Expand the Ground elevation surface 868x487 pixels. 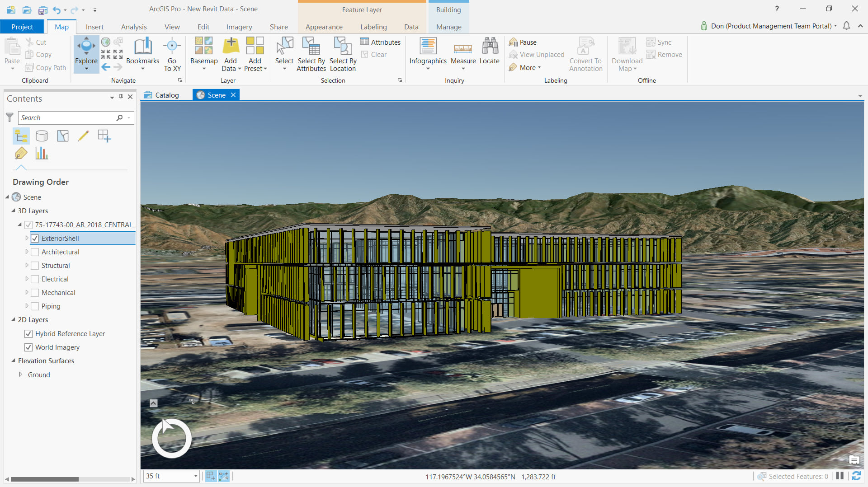pyautogui.click(x=20, y=375)
